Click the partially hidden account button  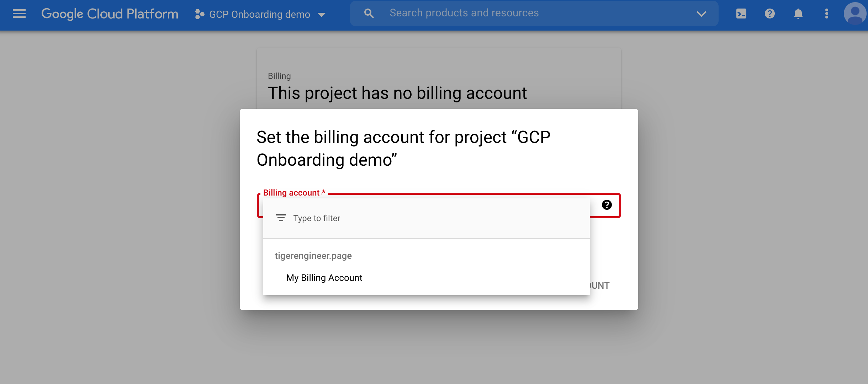pos(598,285)
